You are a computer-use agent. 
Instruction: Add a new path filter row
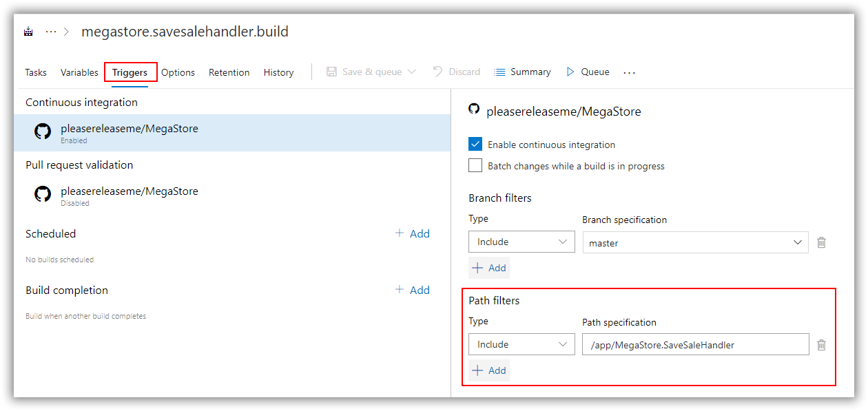click(x=489, y=370)
